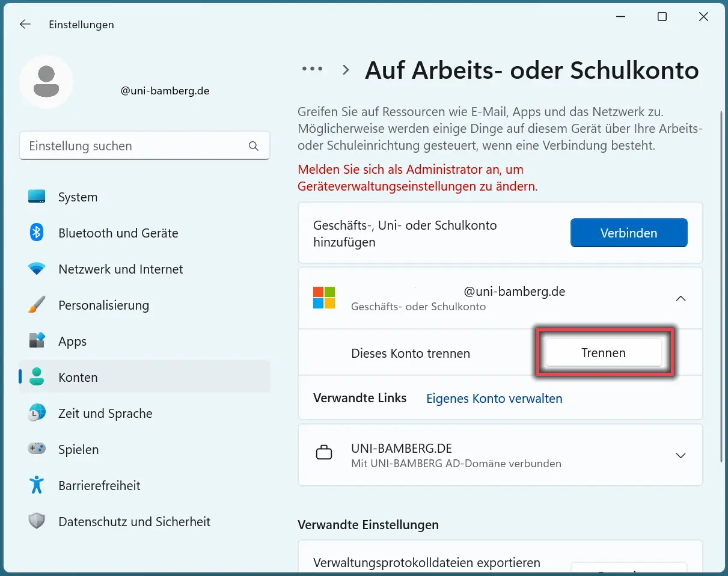Click the 'Einstellungen' window title
The image size is (728, 576).
81,25
